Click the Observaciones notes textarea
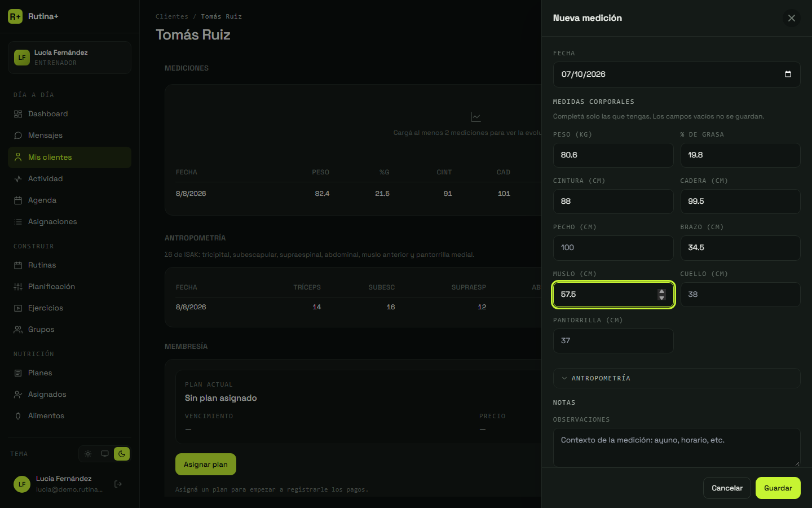Screen dimensions: 812x508 [677, 448]
